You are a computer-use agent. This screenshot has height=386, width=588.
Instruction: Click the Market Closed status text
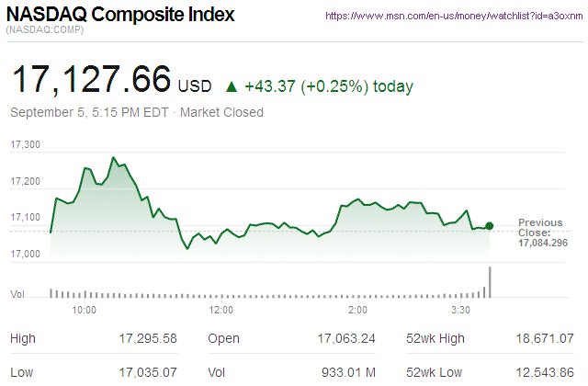221,112
